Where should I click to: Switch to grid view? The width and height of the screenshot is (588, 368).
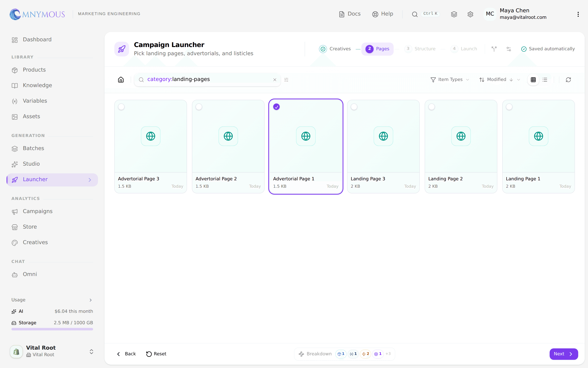(533, 80)
